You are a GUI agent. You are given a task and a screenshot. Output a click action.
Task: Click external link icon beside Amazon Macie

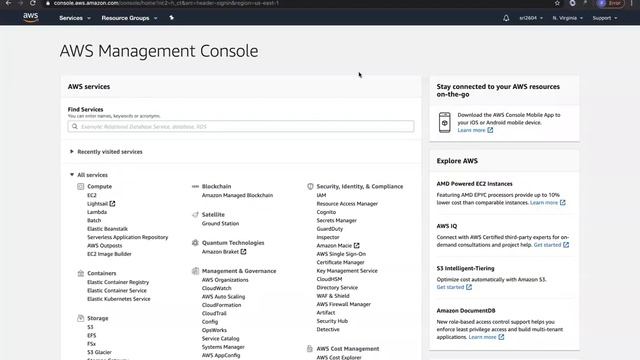coord(356,246)
